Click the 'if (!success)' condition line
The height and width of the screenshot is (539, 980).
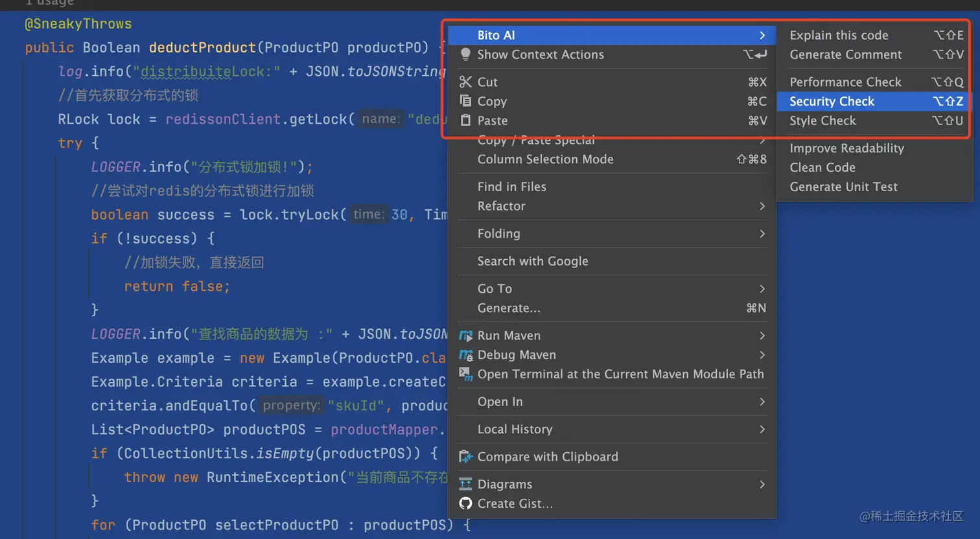[x=152, y=238]
